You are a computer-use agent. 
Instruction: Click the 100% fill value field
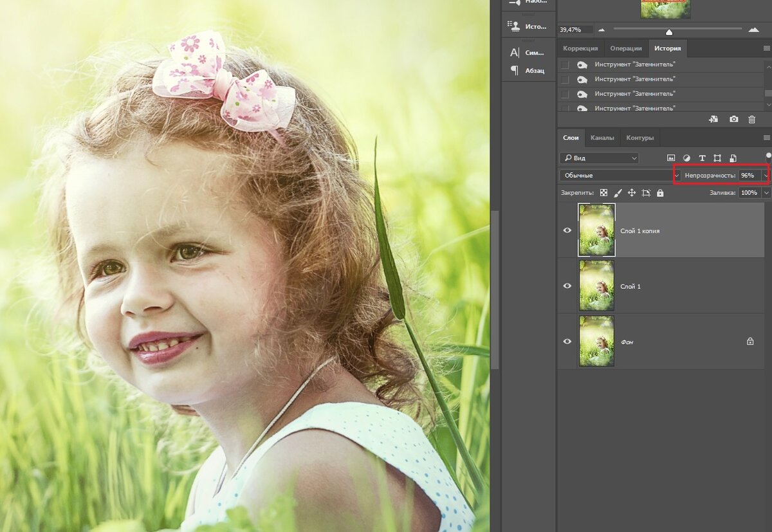click(749, 192)
